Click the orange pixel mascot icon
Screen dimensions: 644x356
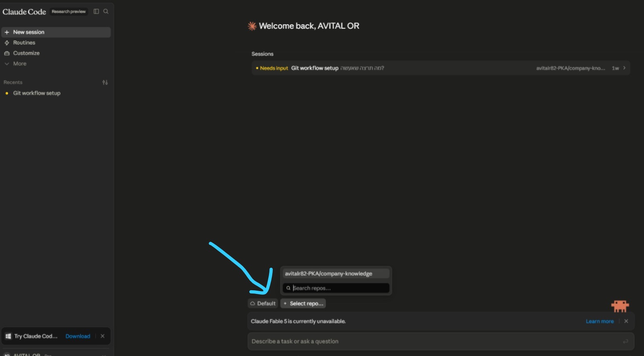point(620,306)
